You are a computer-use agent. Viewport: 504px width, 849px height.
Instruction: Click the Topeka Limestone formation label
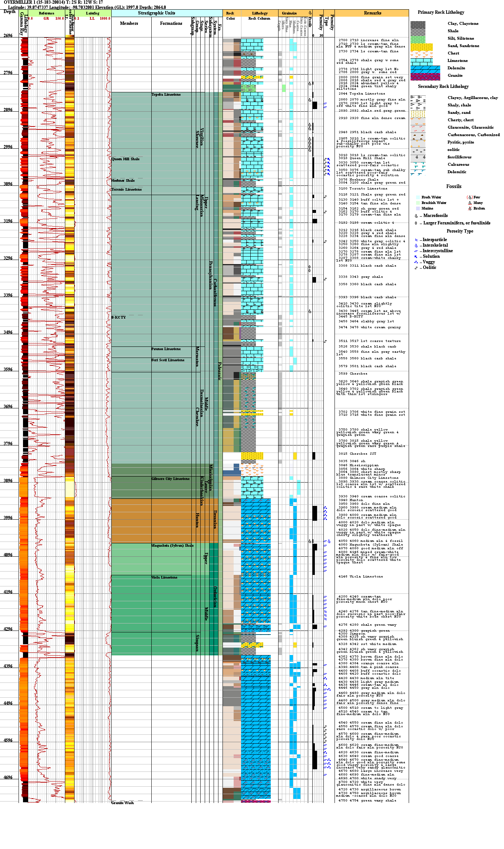point(166,95)
